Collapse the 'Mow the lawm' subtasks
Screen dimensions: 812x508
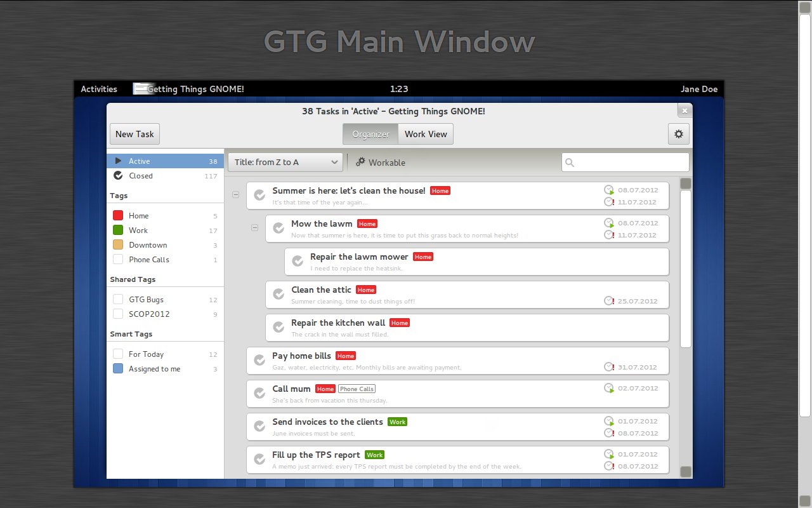[255, 228]
